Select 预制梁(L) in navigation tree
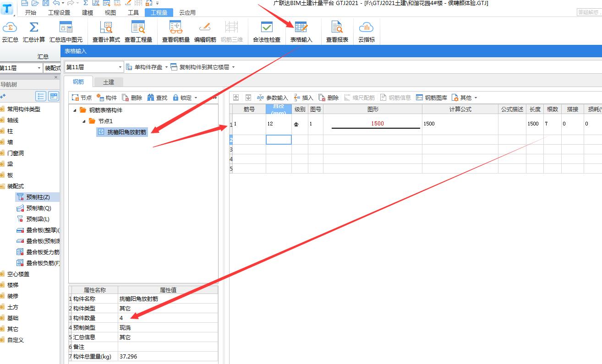602x364 pixels. (38, 219)
